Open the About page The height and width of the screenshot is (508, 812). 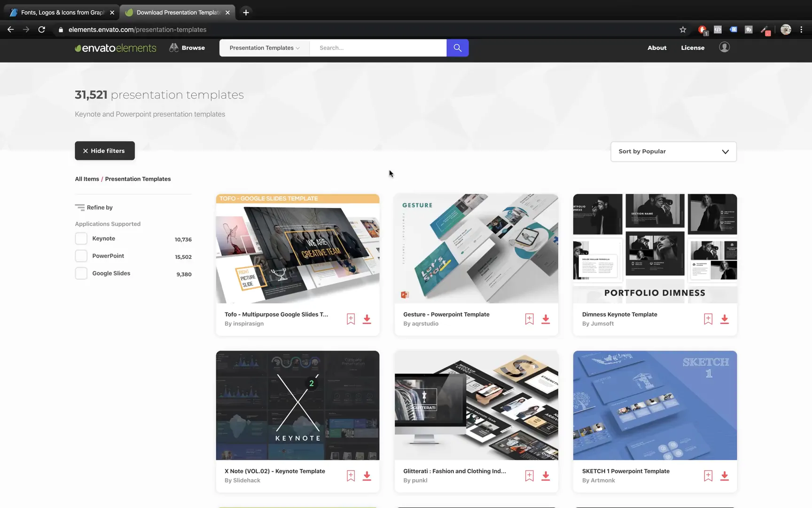(x=656, y=48)
